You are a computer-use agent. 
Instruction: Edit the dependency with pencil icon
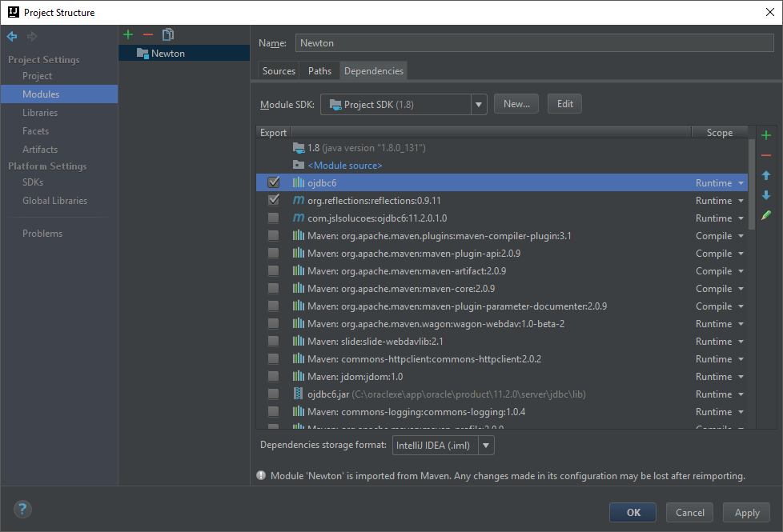point(766,215)
